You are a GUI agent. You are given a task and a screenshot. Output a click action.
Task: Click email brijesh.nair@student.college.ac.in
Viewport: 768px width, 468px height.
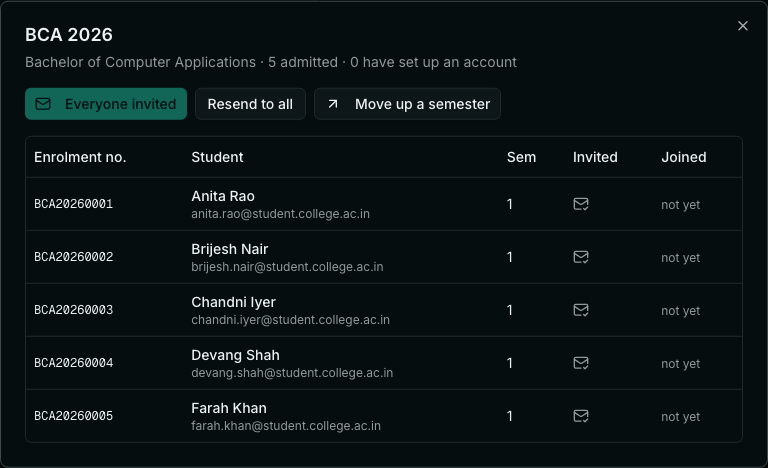(288, 267)
